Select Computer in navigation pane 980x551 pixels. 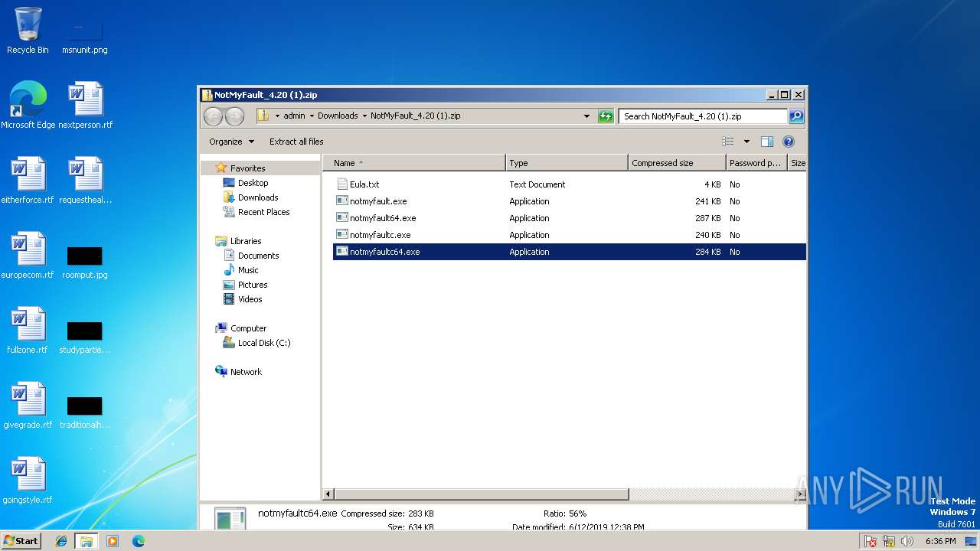pyautogui.click(x=248, y=328)
